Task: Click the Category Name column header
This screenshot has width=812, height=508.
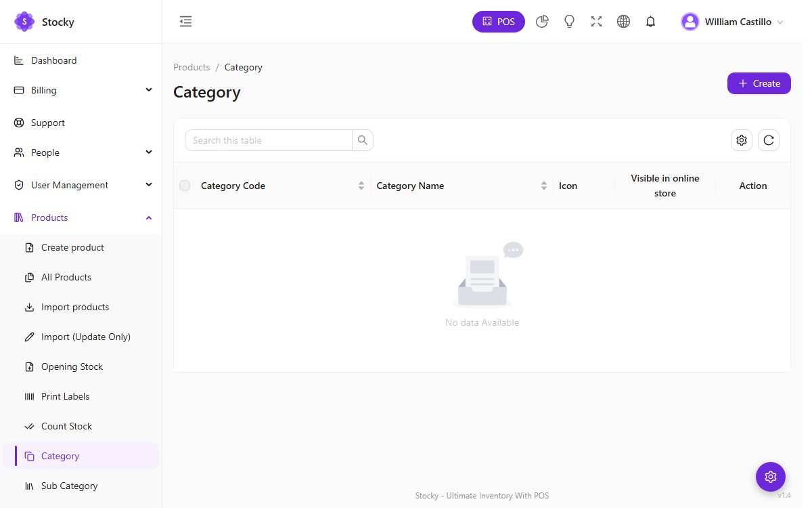Action: 410,186
